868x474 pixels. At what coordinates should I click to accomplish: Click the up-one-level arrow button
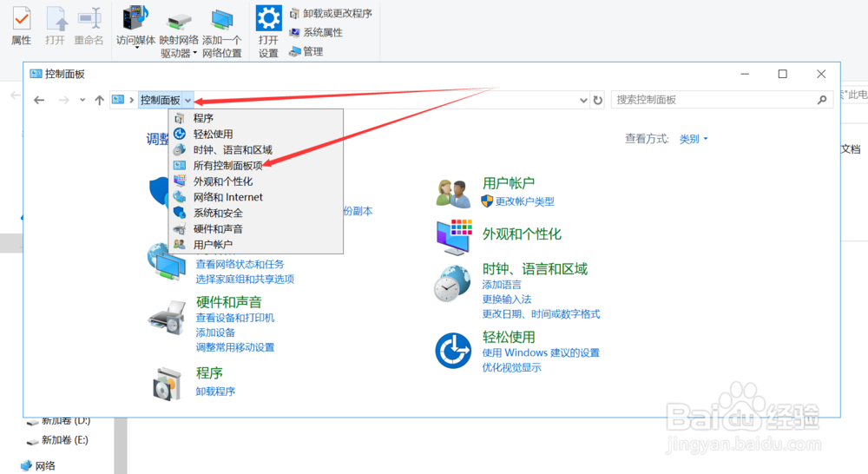pyautogui.click(x=99, y=100)
